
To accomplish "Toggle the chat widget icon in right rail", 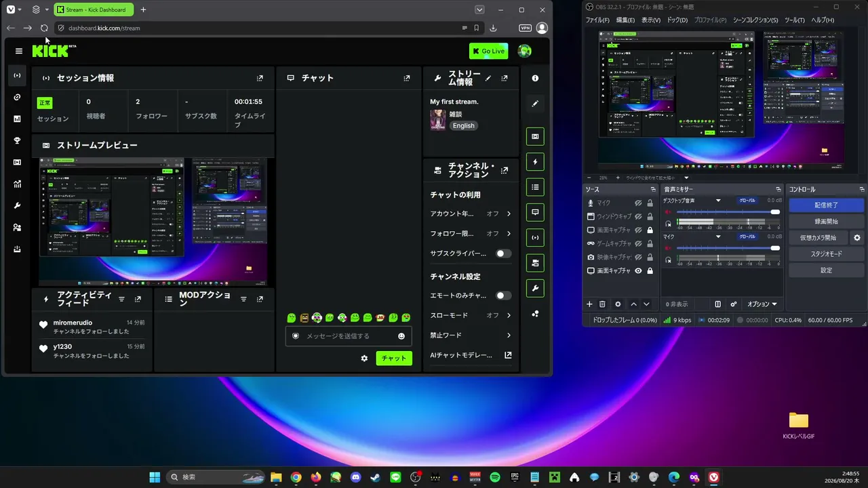I will click(x=535, y=212).
